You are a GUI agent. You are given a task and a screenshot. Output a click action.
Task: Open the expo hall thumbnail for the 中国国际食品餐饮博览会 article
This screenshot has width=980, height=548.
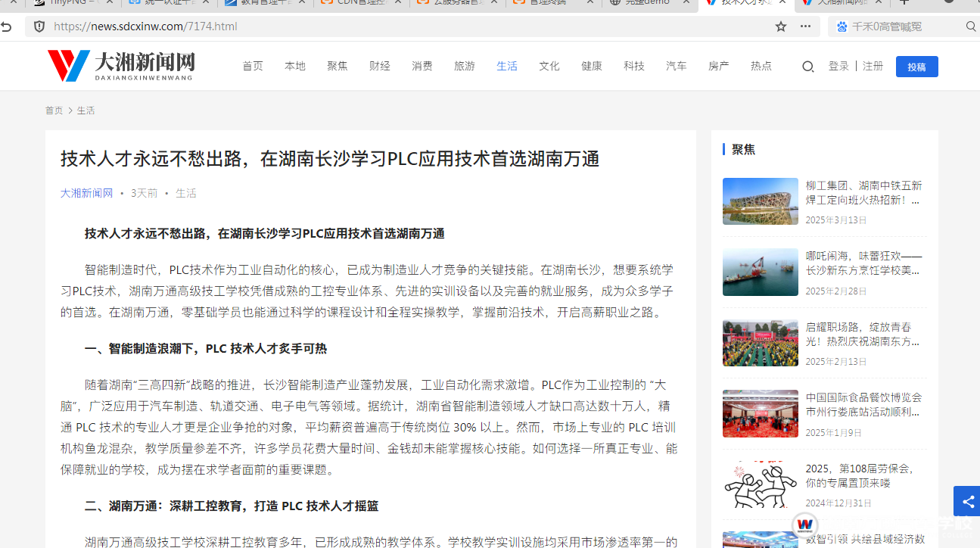click(x=760, y=413)
